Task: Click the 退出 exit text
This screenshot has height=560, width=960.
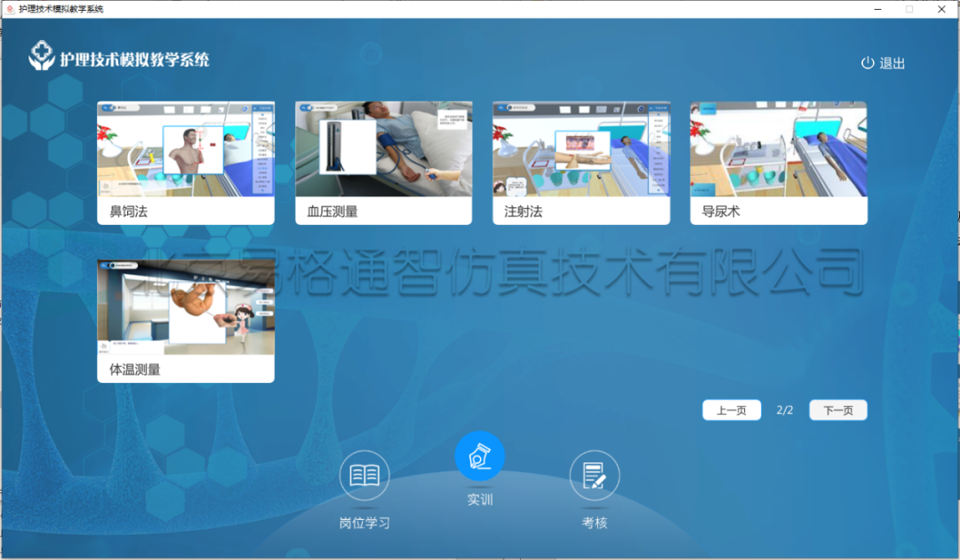Action: tap(892, 63)
